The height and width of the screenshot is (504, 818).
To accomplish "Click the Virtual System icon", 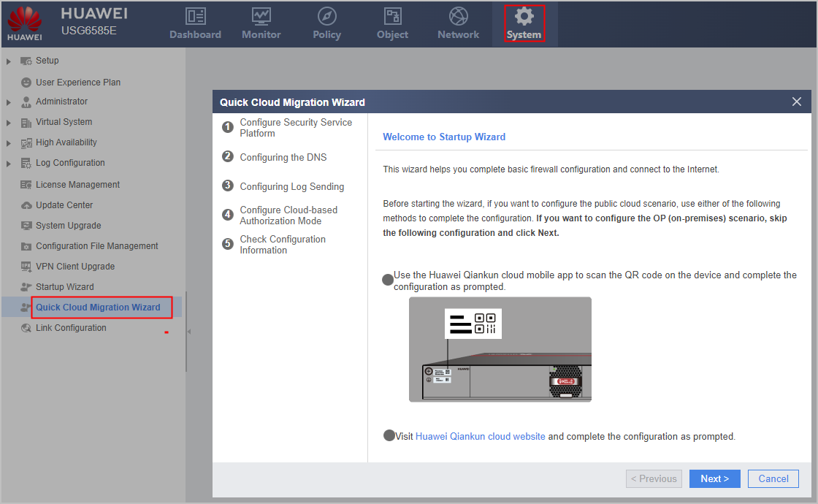I will 26,123.
